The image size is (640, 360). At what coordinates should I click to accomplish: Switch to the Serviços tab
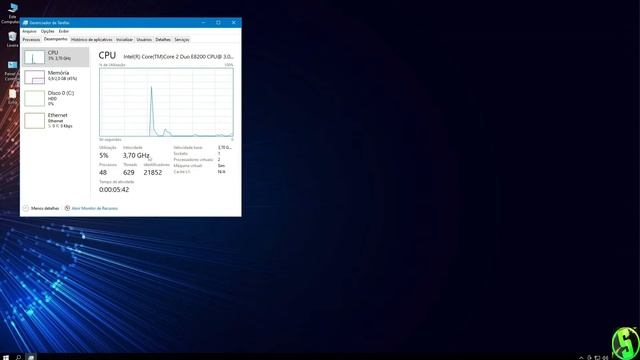tap(182, 40)
